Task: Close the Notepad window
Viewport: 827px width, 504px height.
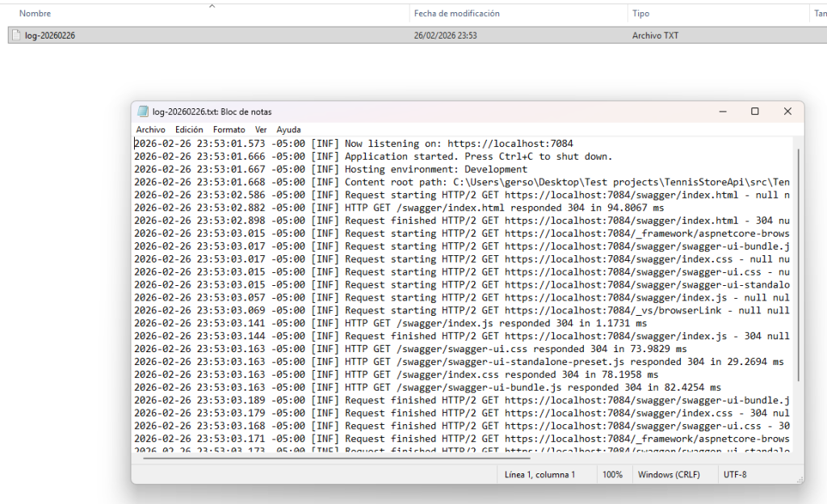Action: pyautogui.click(x=787, y=111)
